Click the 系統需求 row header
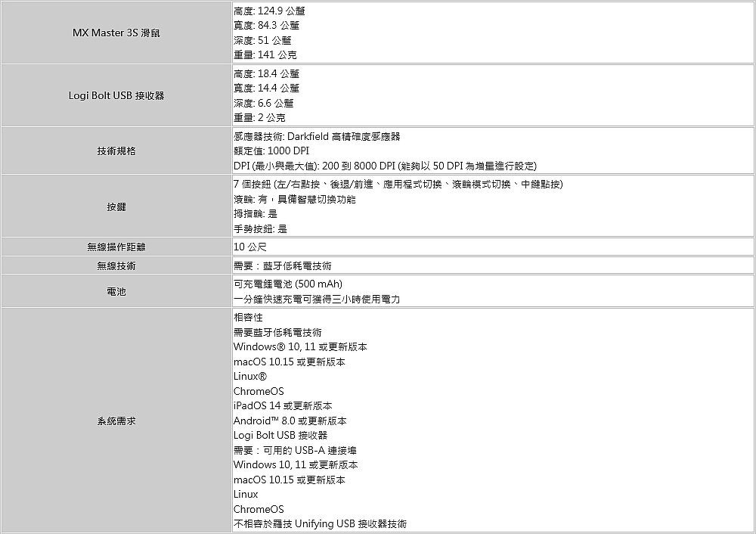 pyautogui.click(x=116, y=421)
